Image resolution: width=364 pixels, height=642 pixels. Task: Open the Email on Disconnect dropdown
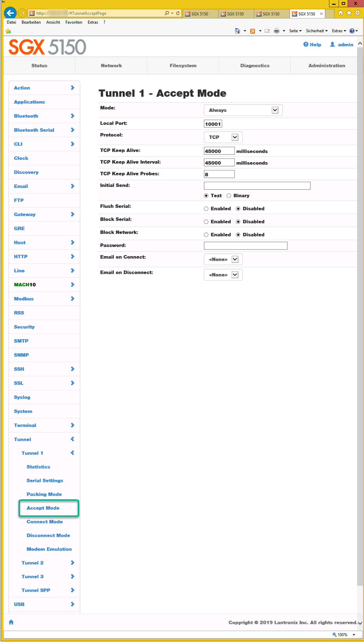pyautogui.click(x=223, y=275)
